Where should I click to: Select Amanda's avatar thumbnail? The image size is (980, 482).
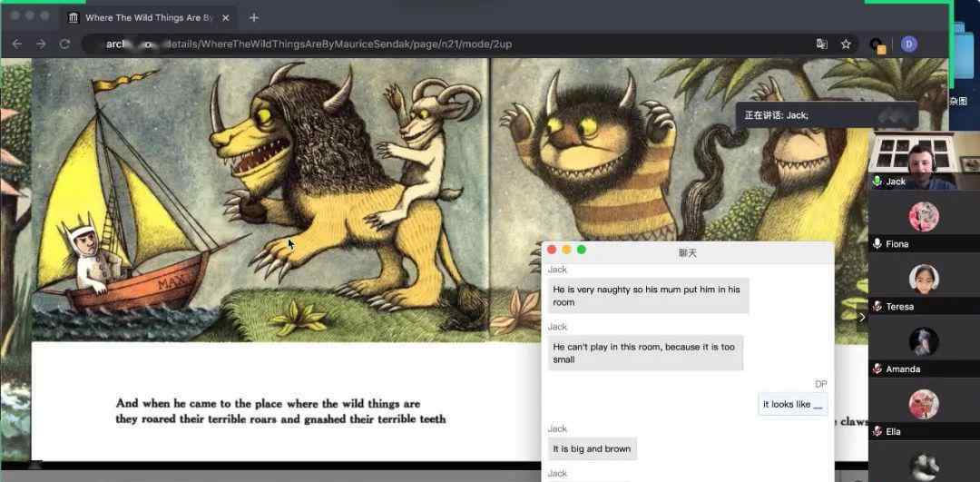pos(923,342)
